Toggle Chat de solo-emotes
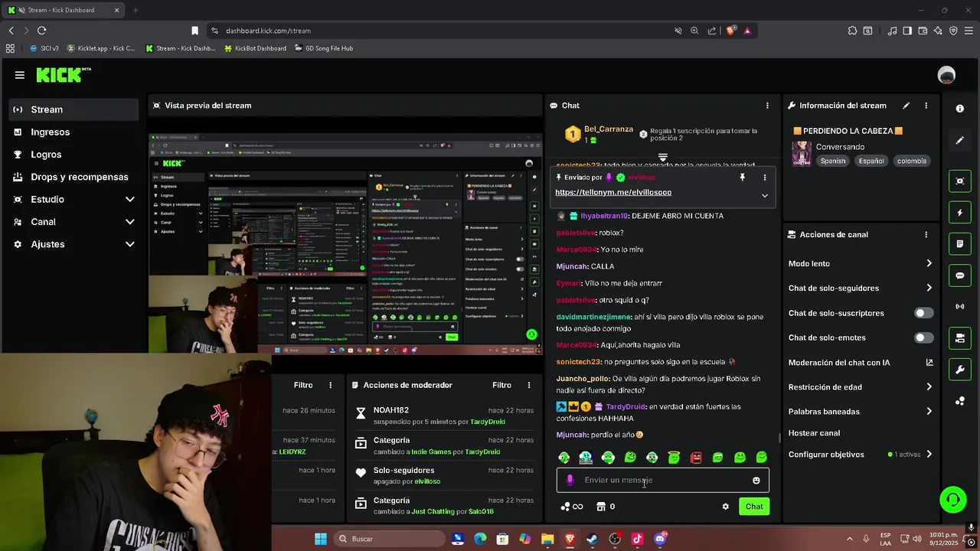 pyautogui.click(x=924, y=337)
